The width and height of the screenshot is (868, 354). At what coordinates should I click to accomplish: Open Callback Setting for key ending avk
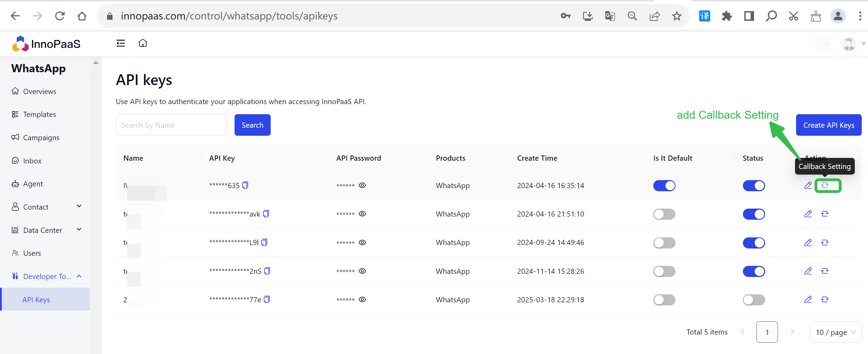(825, 214)
